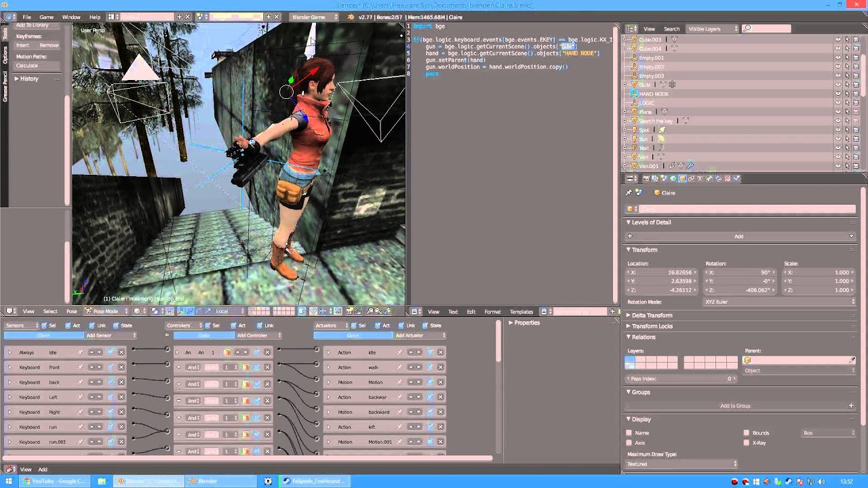The width and height of the screenshot is (868, 488).
Task: Open Add Sensor dropdown
Action: 111,335
